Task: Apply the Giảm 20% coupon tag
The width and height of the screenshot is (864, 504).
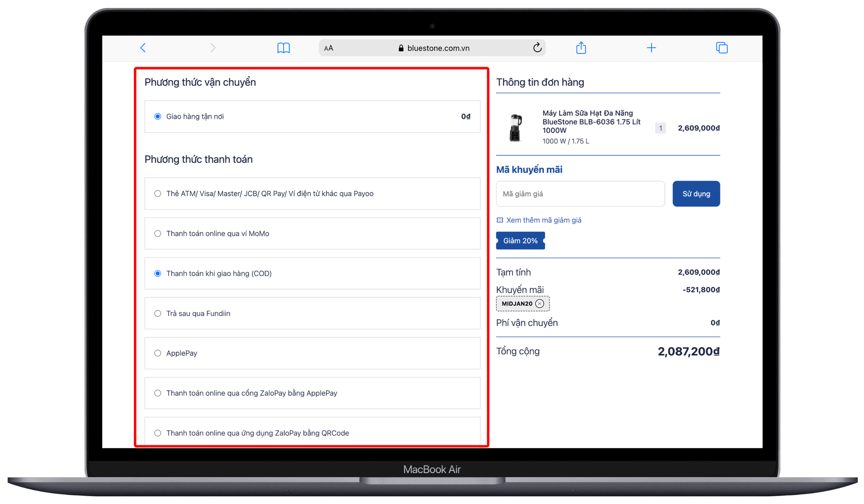Action: [520, 241]
